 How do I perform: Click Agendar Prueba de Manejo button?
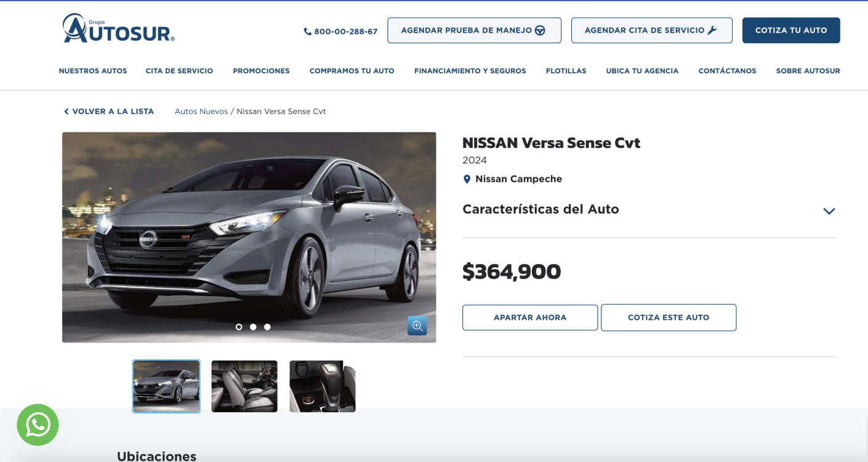point(474,30)
